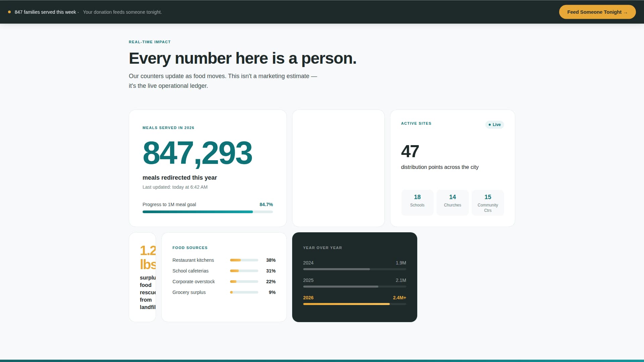Select the Active Sites section label

click(416, 123)
